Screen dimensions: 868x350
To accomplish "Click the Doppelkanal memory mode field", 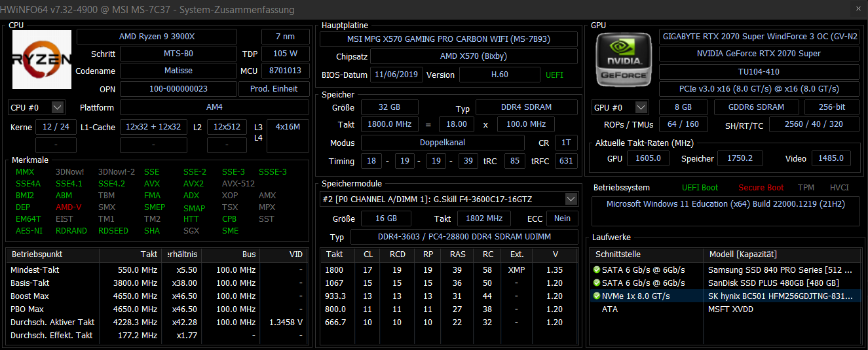I will point(443,143).
